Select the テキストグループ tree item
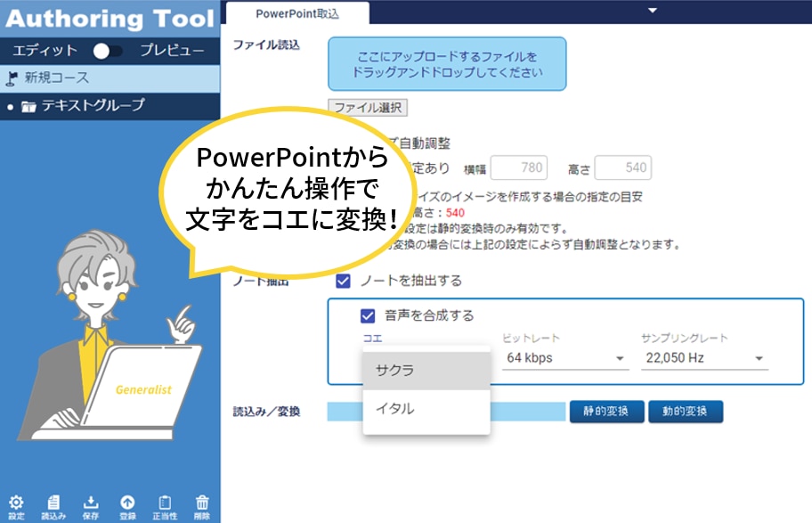The height and width of the screenshot is (523, 812). point(110,106)
